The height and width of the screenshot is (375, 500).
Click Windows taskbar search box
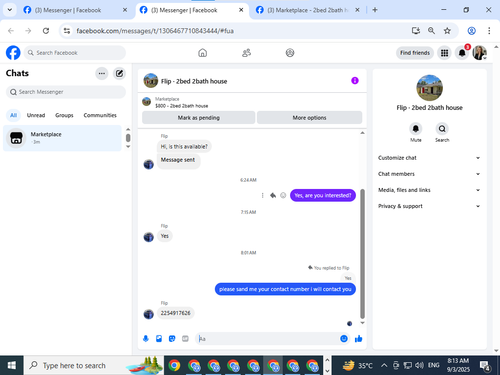click(94, 365)
